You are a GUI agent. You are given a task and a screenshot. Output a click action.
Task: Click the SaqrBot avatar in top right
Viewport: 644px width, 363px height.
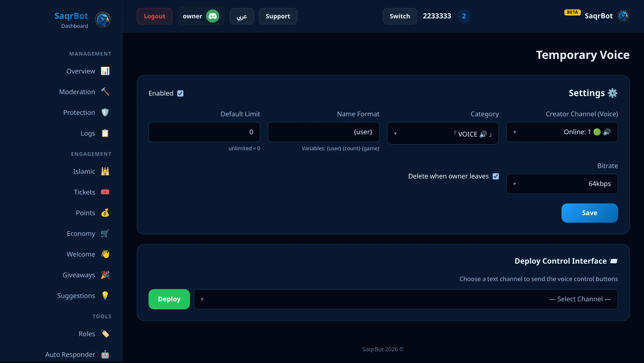(623, 16)
